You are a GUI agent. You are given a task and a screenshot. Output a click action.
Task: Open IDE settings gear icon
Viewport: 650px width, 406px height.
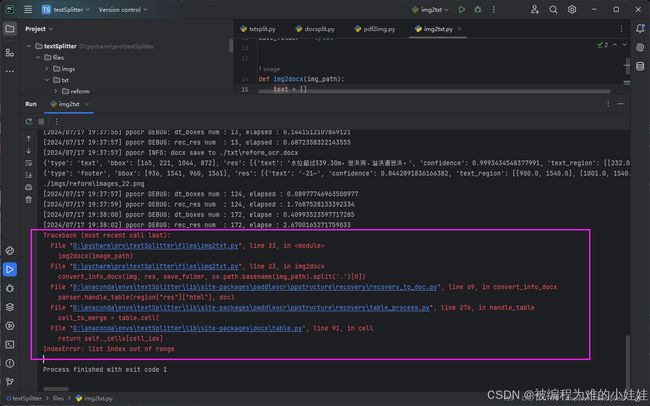point(572,10)
